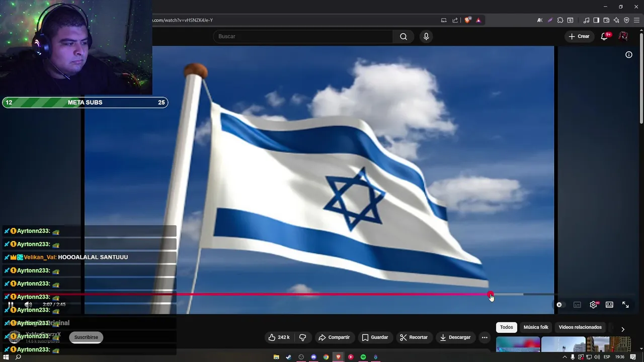
Task: Focus the Buscar search field
Action: (303, 36)
